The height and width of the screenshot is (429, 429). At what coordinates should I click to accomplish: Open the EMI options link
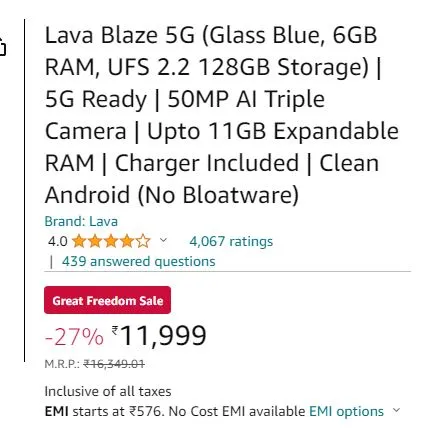tap(346, 412)
